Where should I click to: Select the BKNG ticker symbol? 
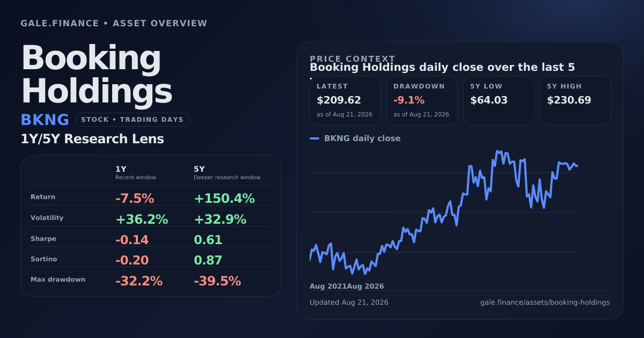pos(45,120)
